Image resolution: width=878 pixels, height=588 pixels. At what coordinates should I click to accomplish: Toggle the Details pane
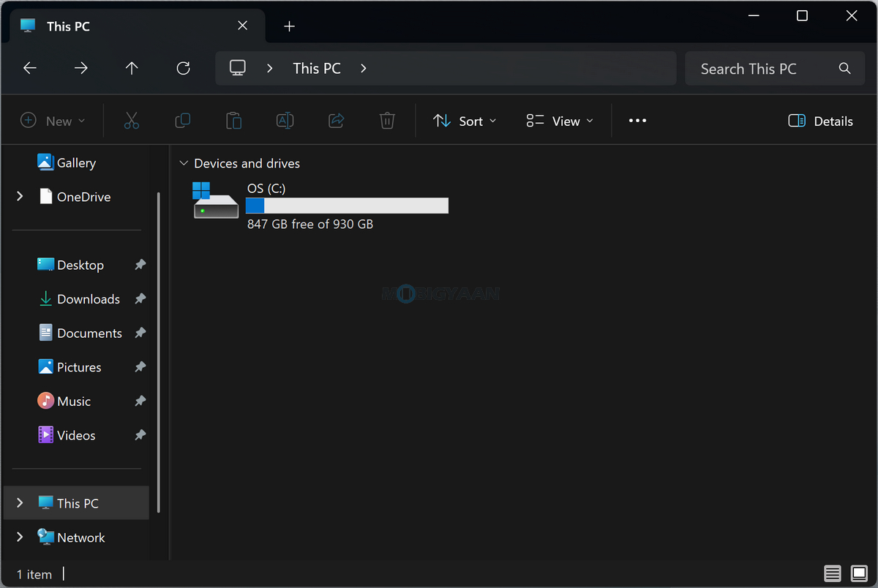pyautogui.click(x=821, y=121)
